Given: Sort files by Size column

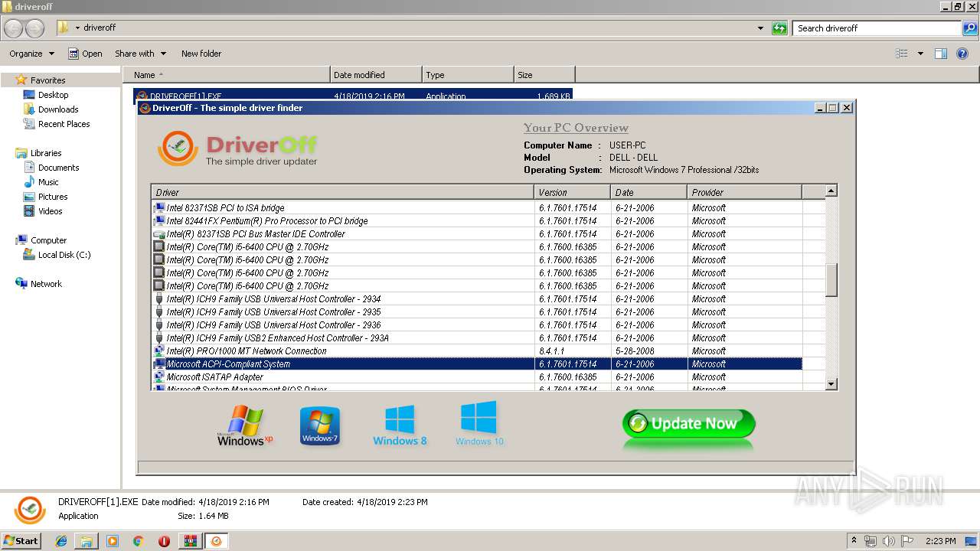Looking at the screenshot, I should point(544,75).
